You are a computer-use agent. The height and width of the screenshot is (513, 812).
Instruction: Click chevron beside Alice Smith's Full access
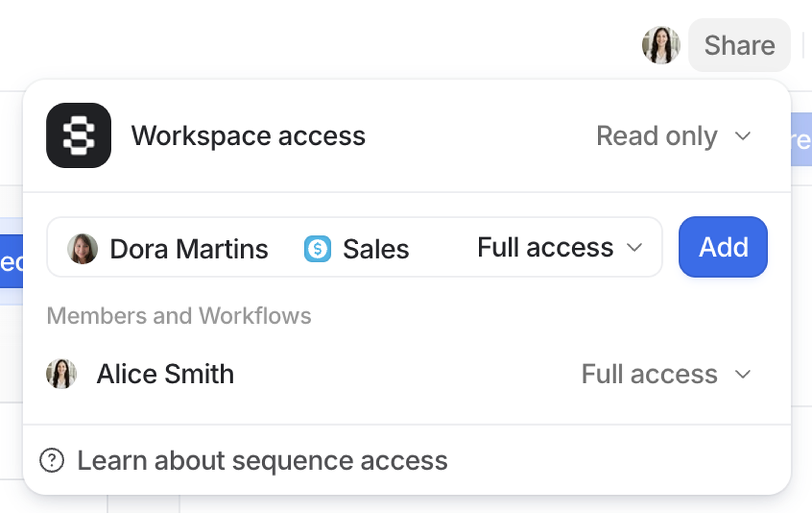[742, 374]
